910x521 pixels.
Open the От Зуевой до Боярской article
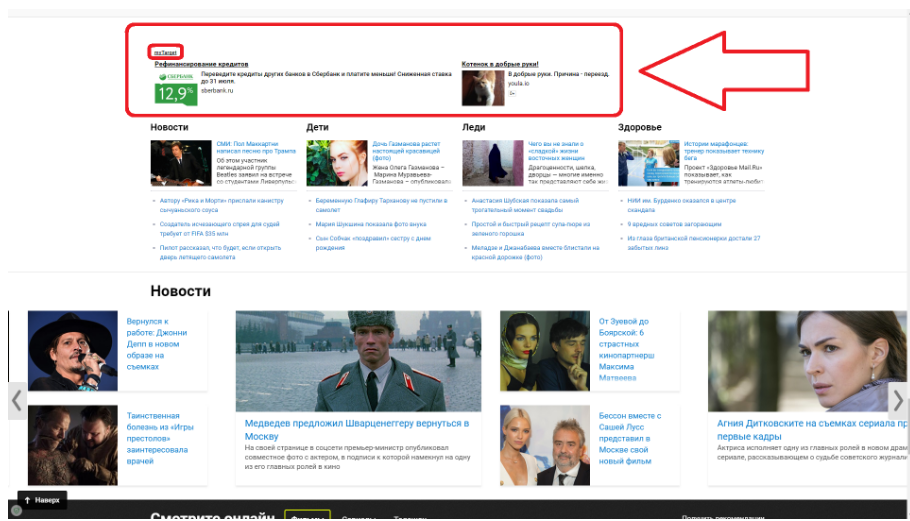pos(627,350)
